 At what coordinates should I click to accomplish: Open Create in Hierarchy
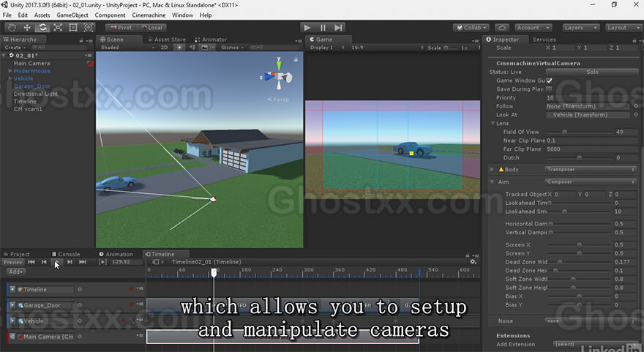click(15, 48)
